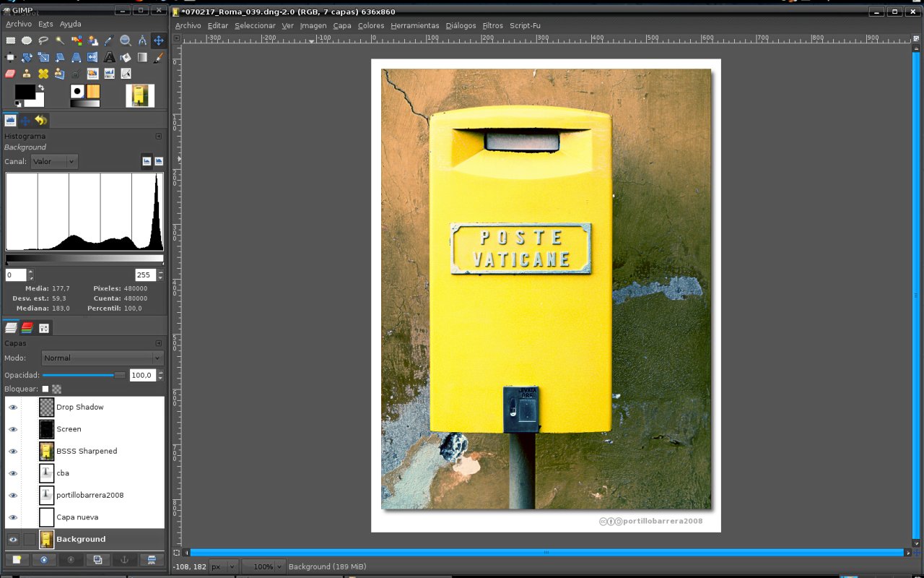Open the Capa menu

click(342, 25)
